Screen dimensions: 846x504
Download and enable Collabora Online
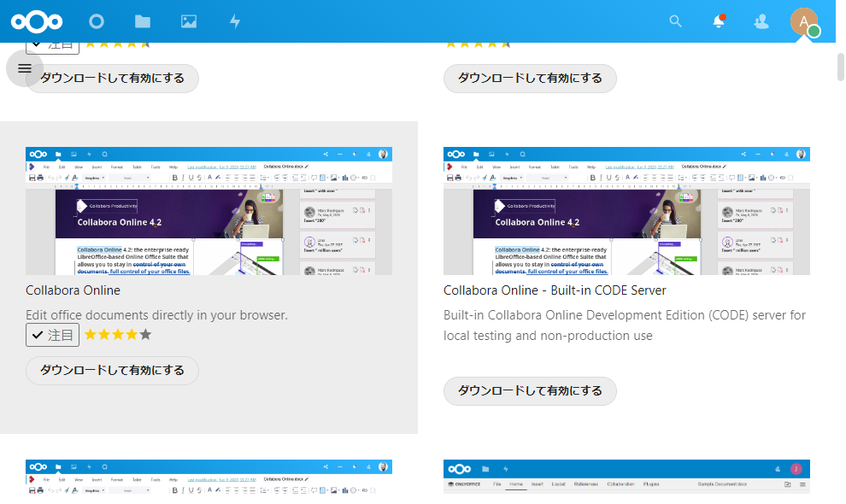pos(112,370)
